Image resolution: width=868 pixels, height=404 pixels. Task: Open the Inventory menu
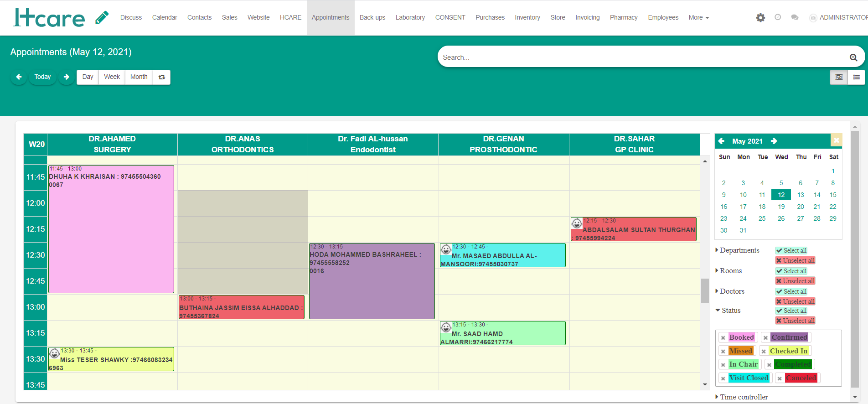pos(527,17)
